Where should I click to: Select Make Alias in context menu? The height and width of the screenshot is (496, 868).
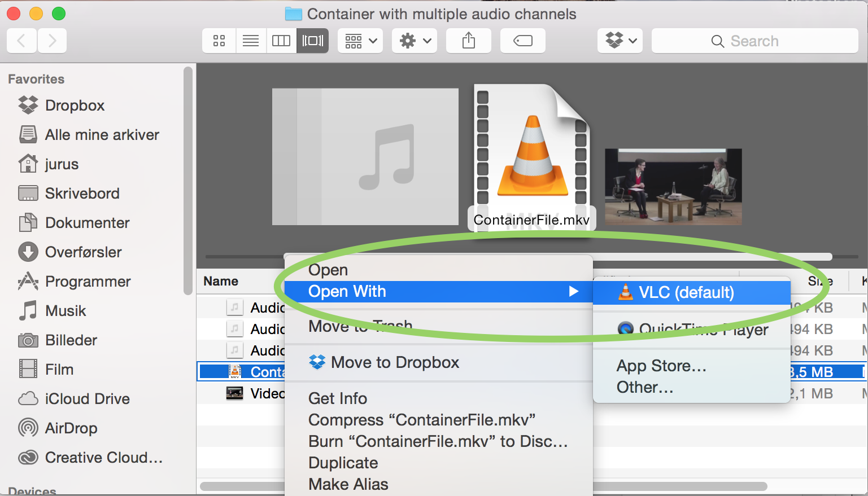pos(438,484)
